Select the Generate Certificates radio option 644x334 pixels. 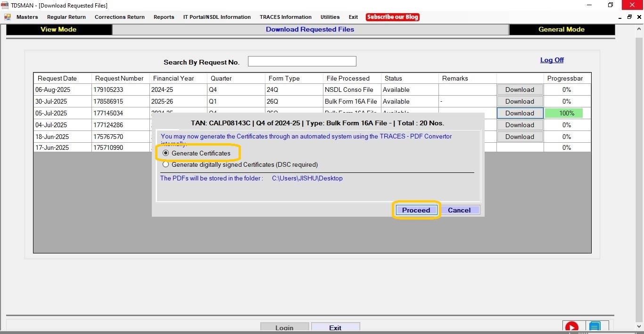[166, 153]
